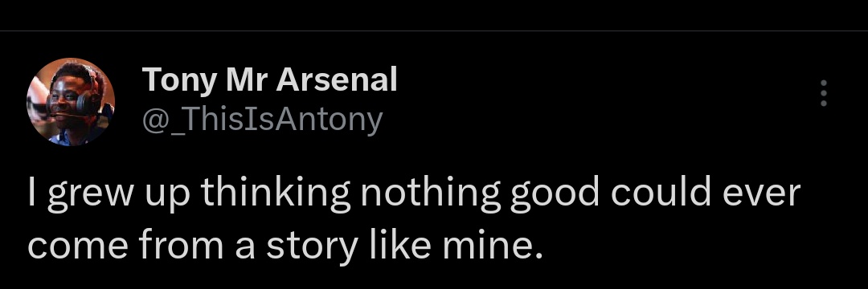The height and width of the screenshot is (289, 868).
Task: Open the Tony Mr Arsenal display name link
Action: click(269, 79)
